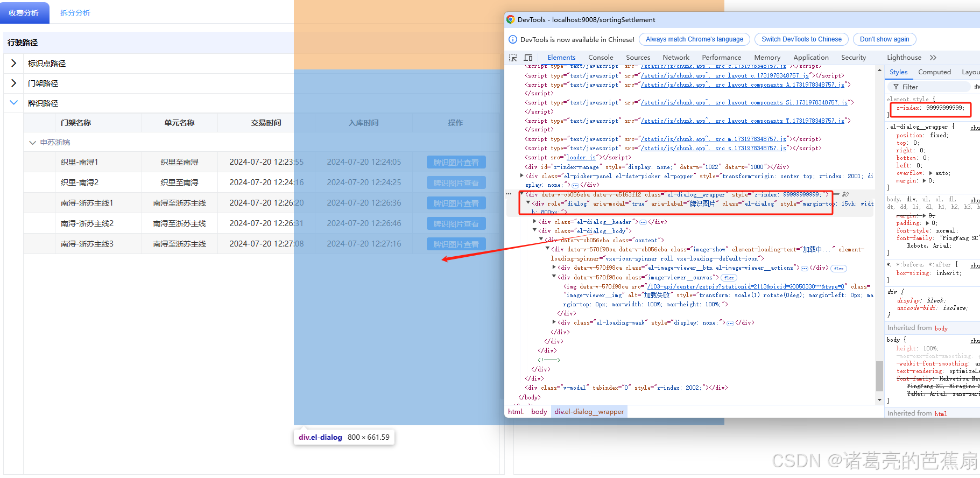Screen dimensions: 980x478
Task: Click the Elements panel vertical scrollbar thumb
Action: (x=879, y=376)
